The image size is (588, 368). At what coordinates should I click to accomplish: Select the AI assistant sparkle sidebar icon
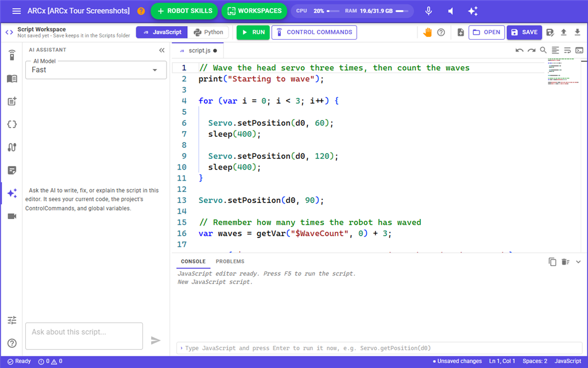pos(12,193)
